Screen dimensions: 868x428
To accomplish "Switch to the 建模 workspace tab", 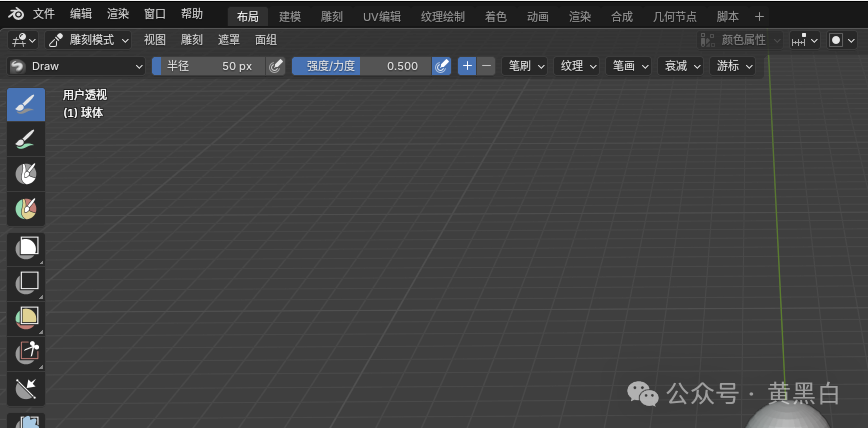I will 290,17.
